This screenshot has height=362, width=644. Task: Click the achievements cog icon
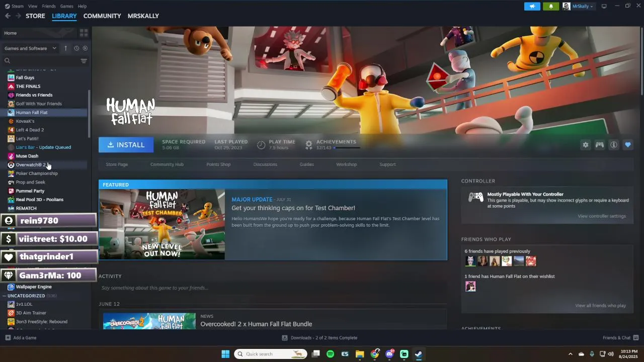pos(309,145)
